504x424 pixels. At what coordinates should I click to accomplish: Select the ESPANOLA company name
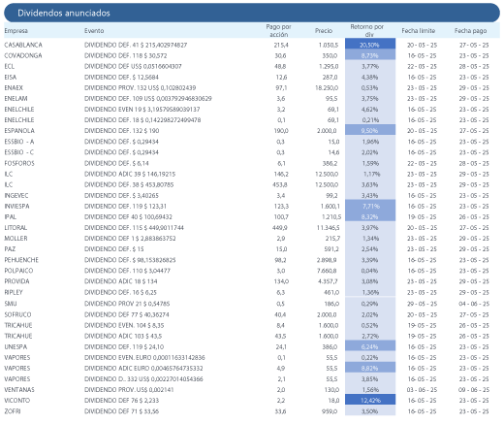(x=19, y=131)
